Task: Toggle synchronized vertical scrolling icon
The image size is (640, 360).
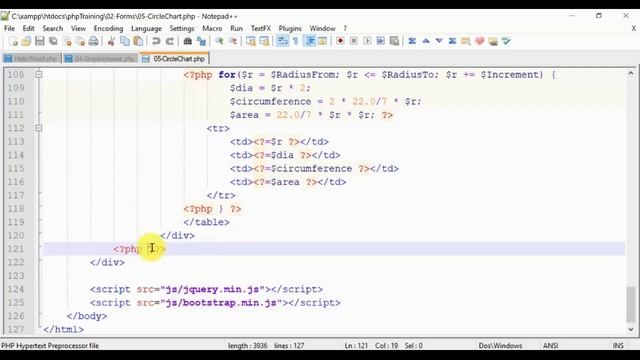Action: [x=251, y=41]
